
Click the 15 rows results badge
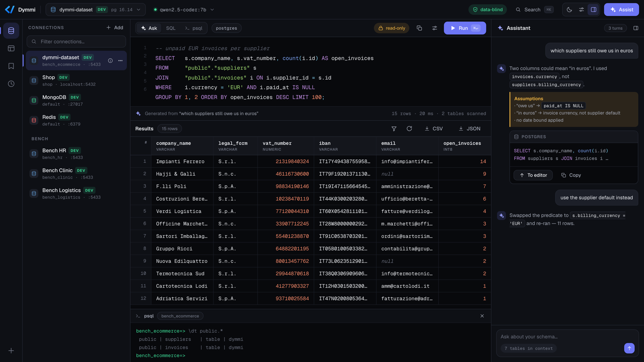coord(169,129)
